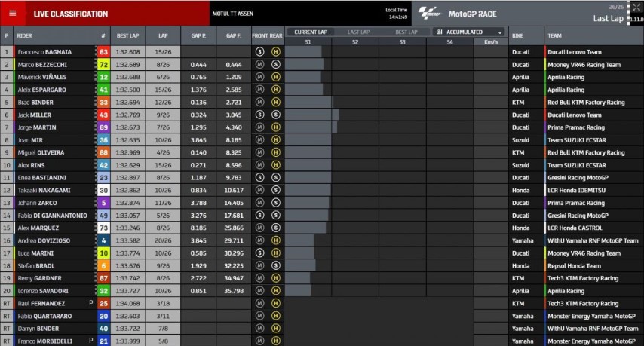Sort by BIKE column header
This screenshot has width=644, height=346.
(517, 35)
